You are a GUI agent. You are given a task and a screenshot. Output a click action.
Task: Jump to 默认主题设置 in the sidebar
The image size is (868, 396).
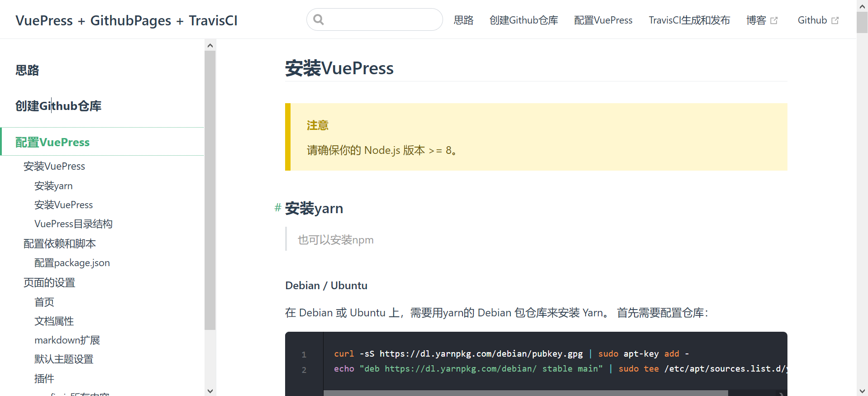coord(64,359)
